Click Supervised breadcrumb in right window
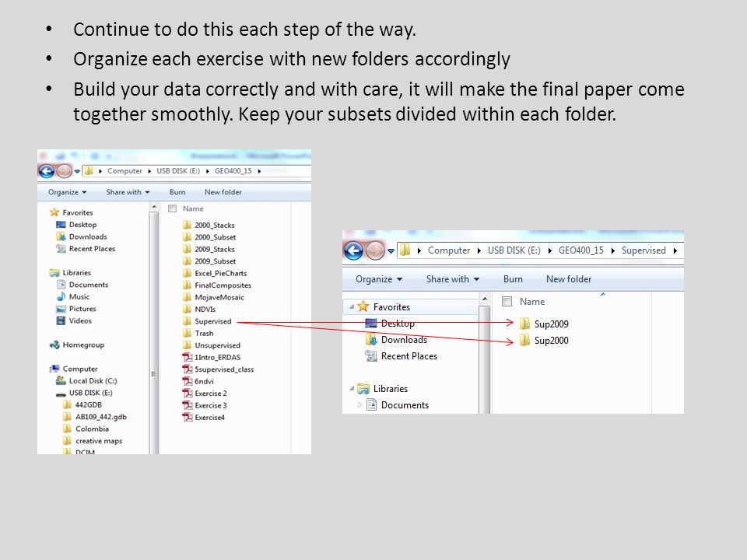747x560 pixels. tap(644, 250)
